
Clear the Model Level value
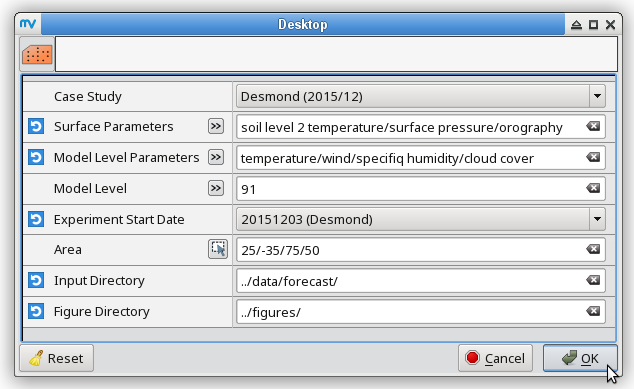coord(593,188)
